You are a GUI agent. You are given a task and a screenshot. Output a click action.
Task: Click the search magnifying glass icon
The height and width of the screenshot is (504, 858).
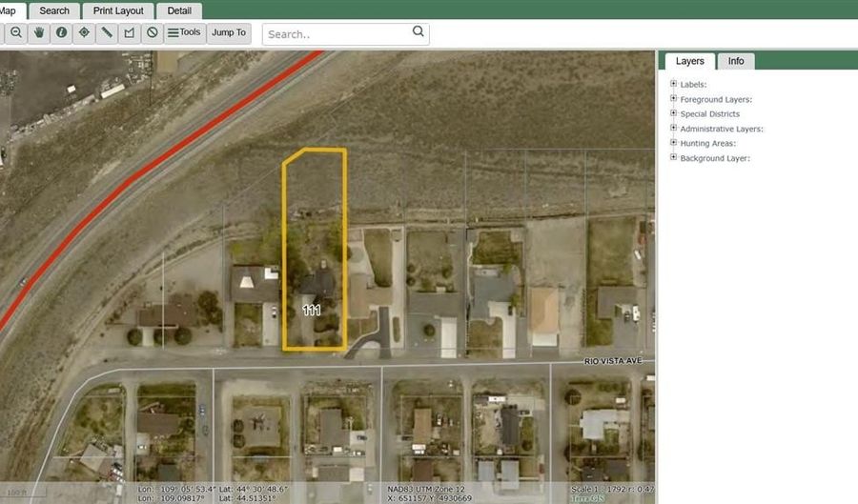point(418,32)
